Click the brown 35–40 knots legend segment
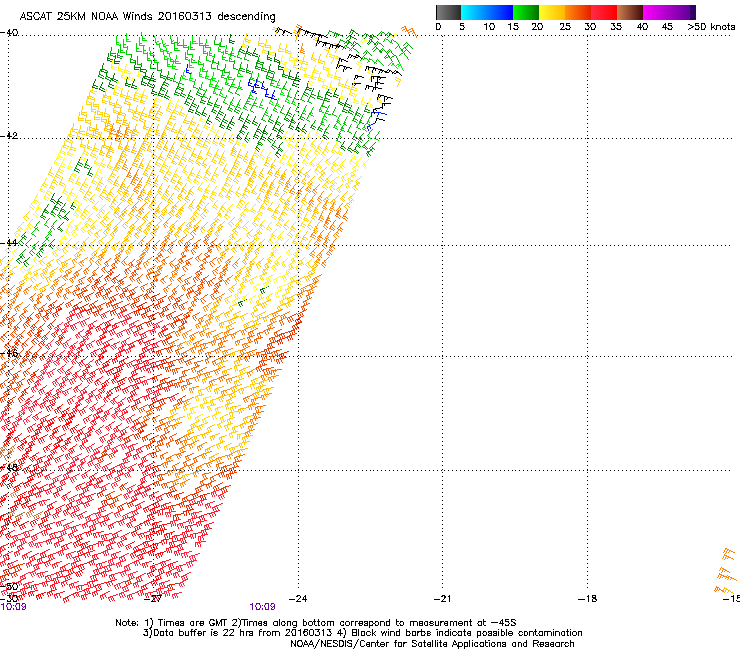The width and height of the screenshot is (740, 650). (x=630, y=12)
